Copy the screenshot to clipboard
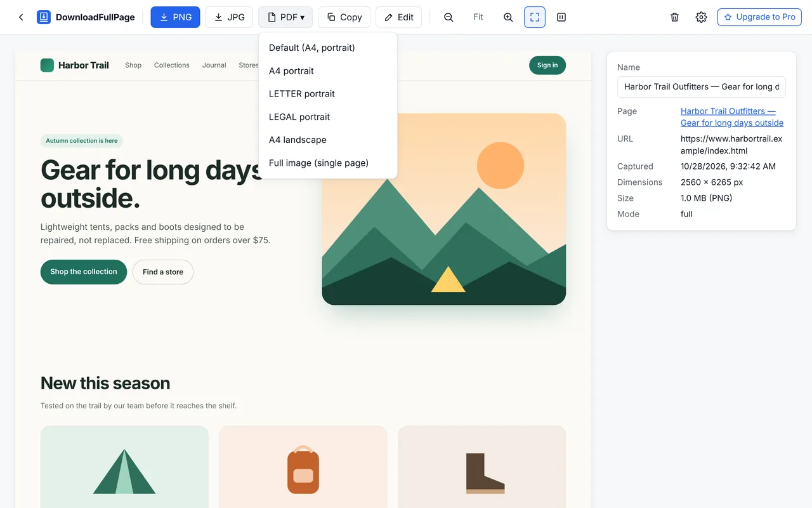This screenshot has height=508, width=812. [x=344, y=17]
